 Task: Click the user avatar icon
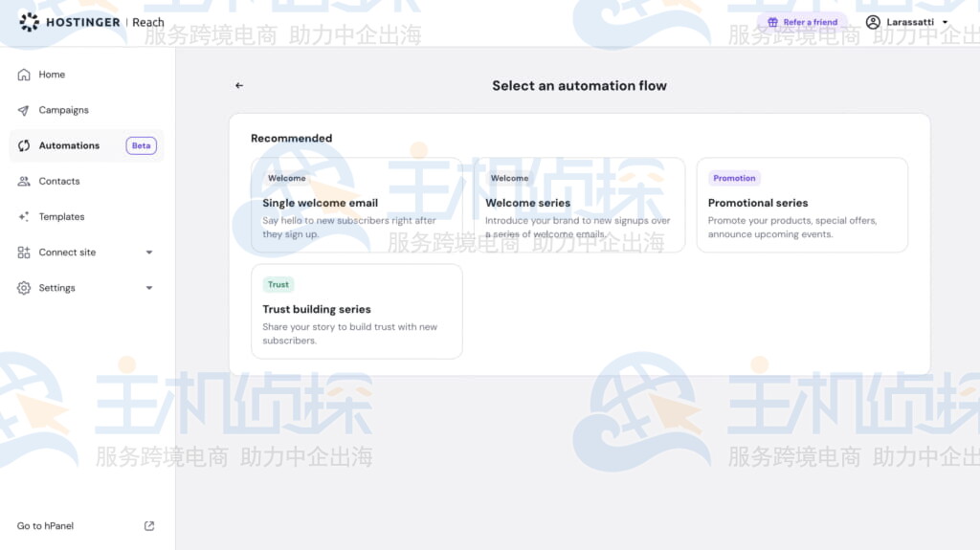click(x=873, y=22)
